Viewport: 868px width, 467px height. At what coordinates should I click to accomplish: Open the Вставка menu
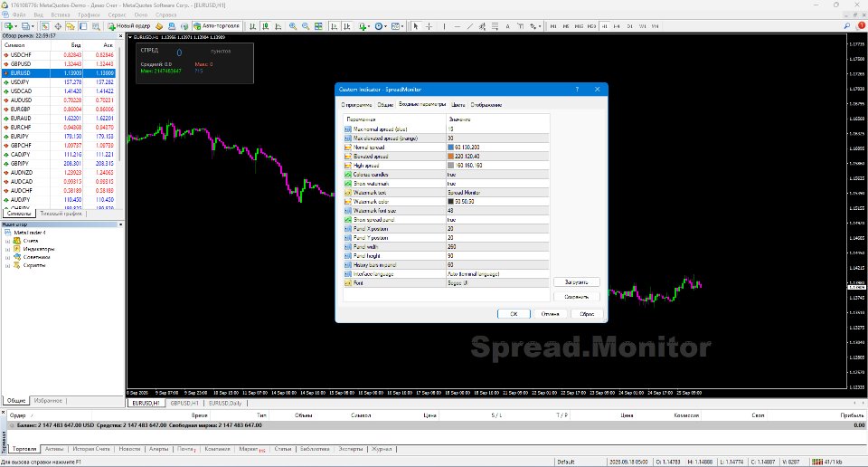pyautogui.click(x=61, y=15)
